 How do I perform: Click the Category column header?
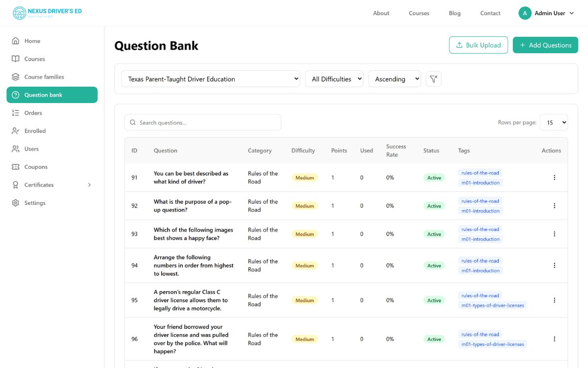click(x=260, y=151)
